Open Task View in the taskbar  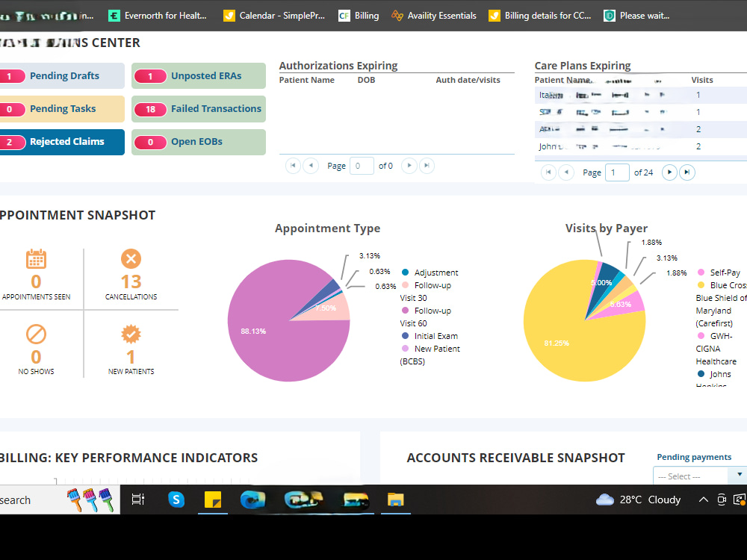(138, 500)
